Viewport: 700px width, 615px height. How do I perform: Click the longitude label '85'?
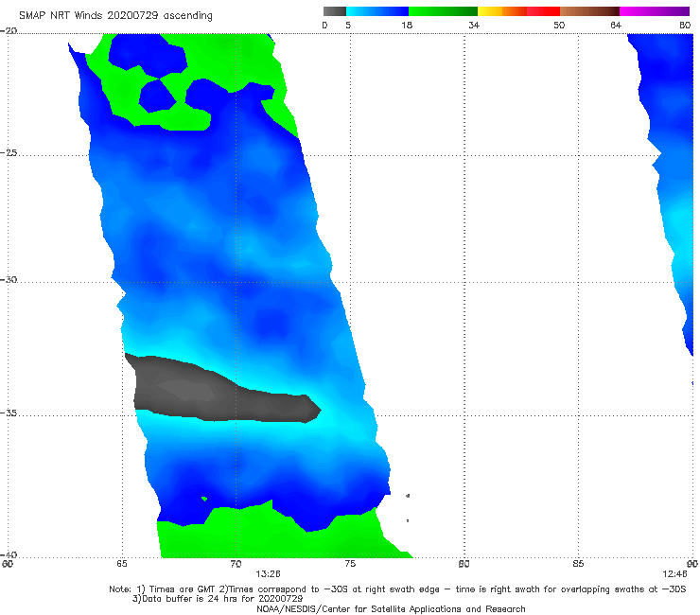point(578,564)
